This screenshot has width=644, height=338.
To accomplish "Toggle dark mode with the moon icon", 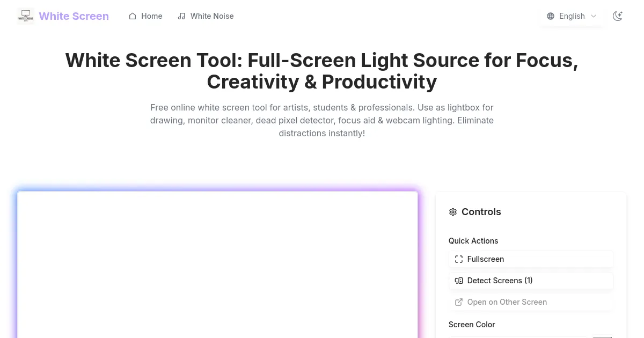I will [618, 16].
